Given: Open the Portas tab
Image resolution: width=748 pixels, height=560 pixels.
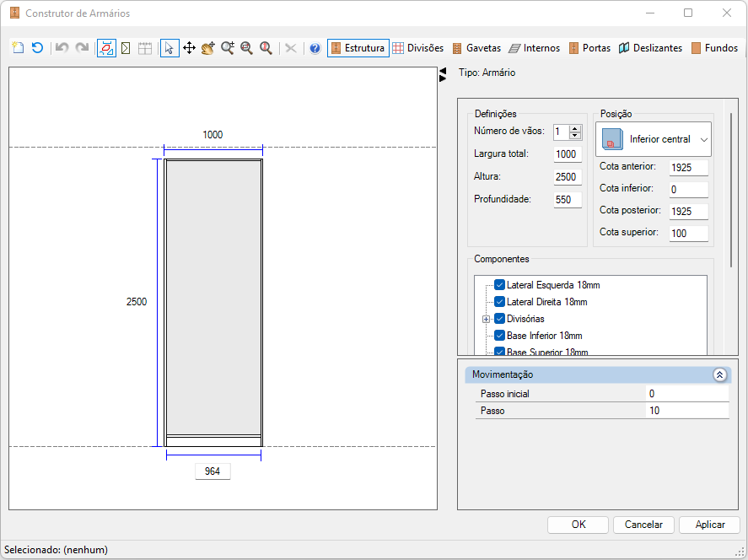Looking at the screenshot, I should click(x=589, y=48).
